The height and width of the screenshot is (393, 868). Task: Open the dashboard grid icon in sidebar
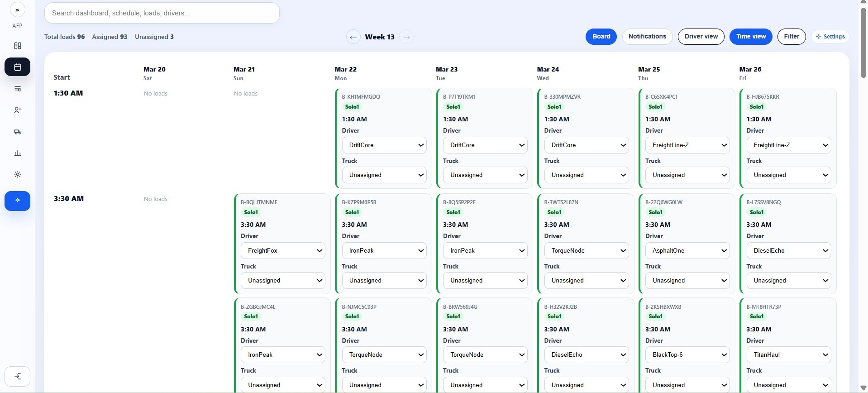[17, 46]
